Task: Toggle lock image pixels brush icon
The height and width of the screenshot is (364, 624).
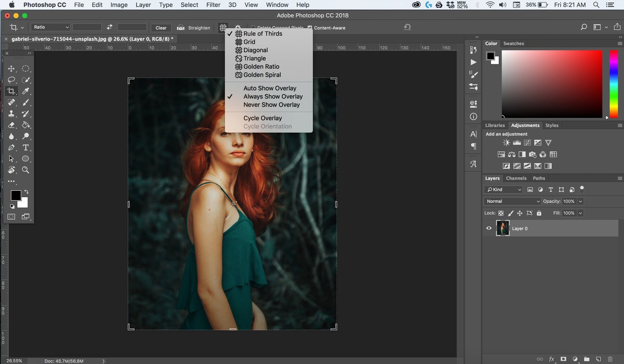Action: [511, 213]
